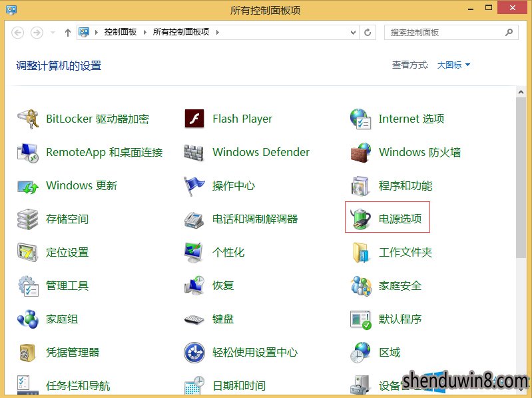
Task: Open the 凭据管理器 safe icon
Action: click(x=27, y=353)
